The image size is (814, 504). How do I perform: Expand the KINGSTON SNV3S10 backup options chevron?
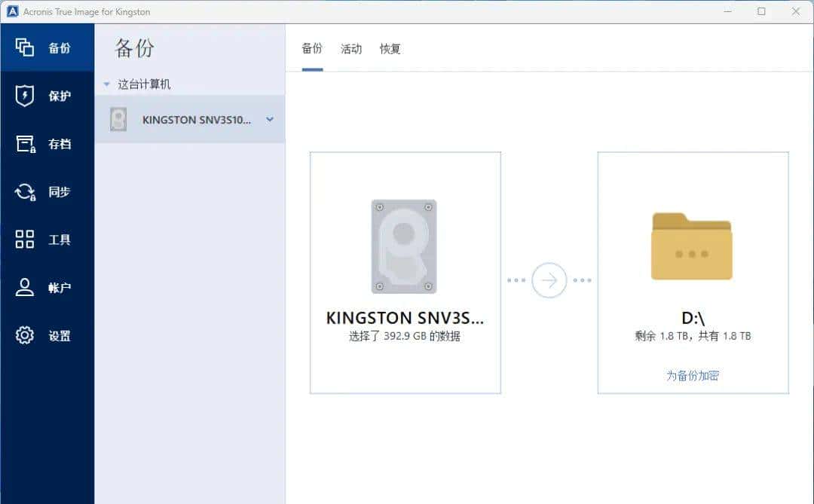[270, 119]
